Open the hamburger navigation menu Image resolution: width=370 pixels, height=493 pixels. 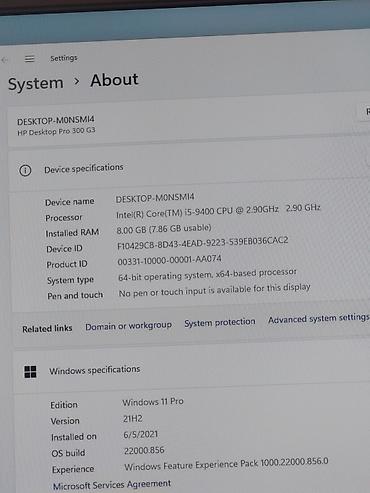click(x=29, y=59)
